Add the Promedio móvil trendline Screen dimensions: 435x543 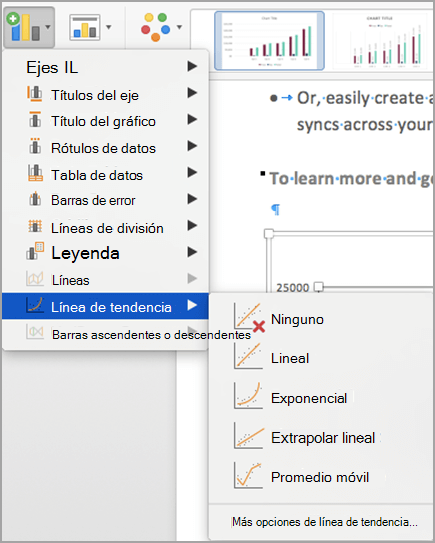pos(301,476)
